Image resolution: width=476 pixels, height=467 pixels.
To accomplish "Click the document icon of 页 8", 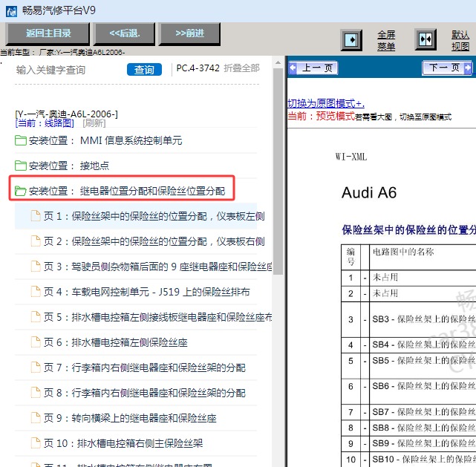I will 36,392.
